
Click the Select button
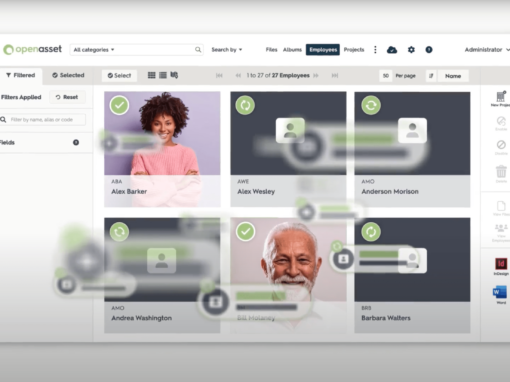(119, 76)
